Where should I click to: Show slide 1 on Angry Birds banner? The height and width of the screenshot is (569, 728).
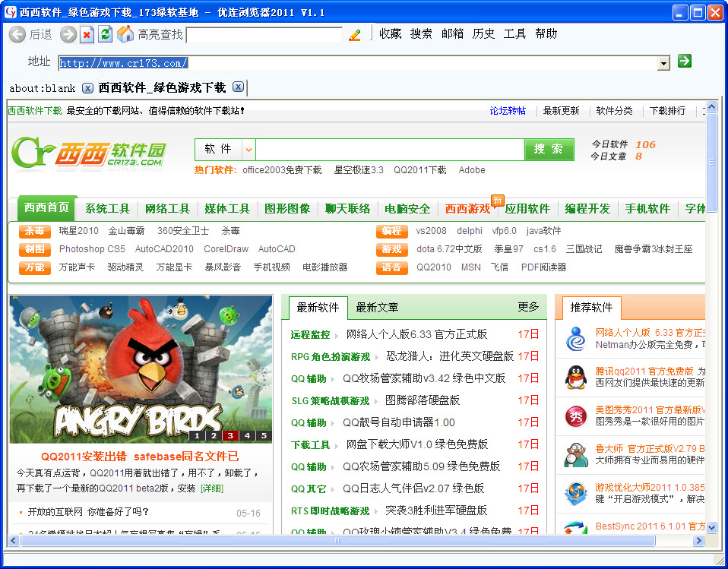[197, 435]
